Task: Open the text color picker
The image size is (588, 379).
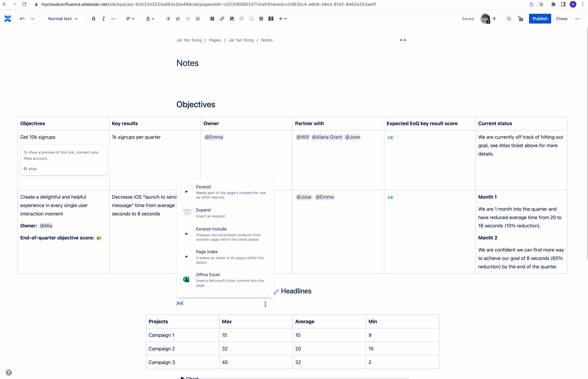Action: coord(150,19)
